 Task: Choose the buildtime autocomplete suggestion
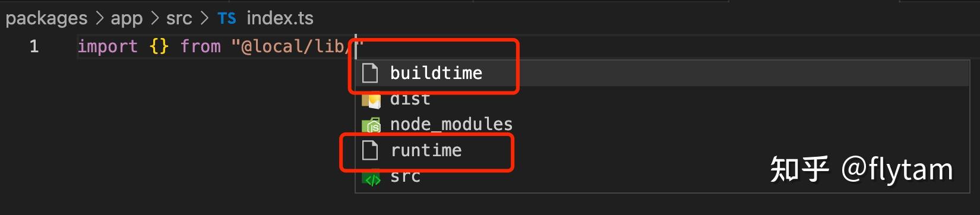662,73
